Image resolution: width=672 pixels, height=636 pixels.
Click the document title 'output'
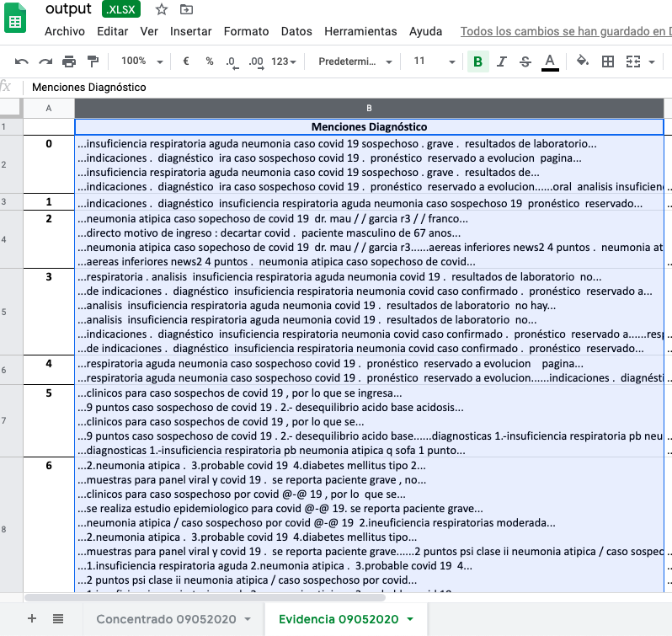point(68,8)
